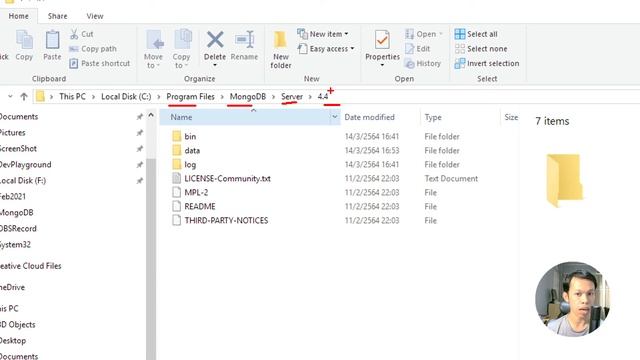Open the Move to menu
The image size is (640, 360).
153,49
